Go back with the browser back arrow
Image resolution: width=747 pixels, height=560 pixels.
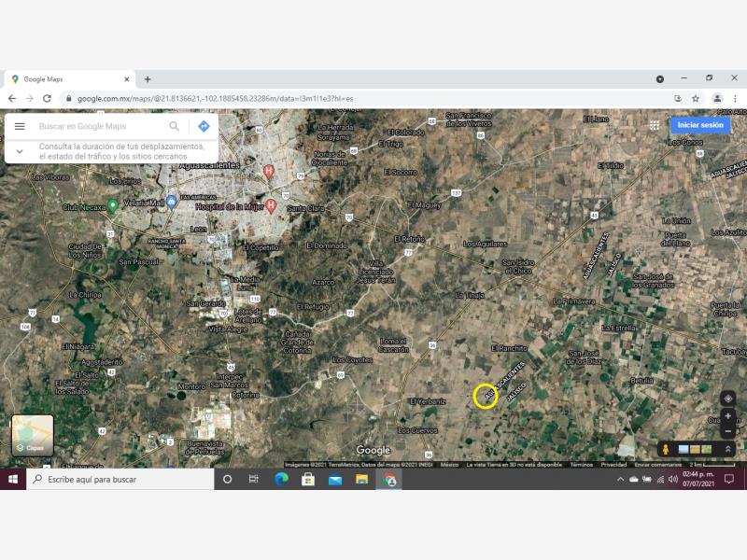point(12,99)
